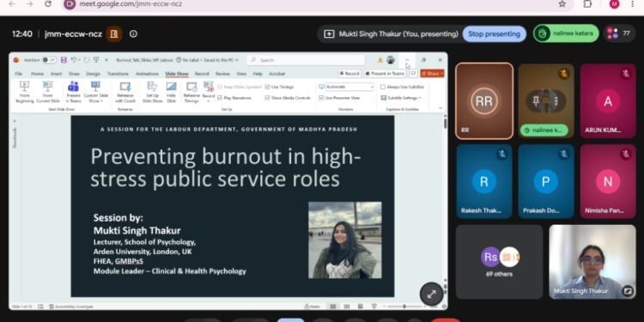Switch to the Design tab
644x322 pixels.
94,74
